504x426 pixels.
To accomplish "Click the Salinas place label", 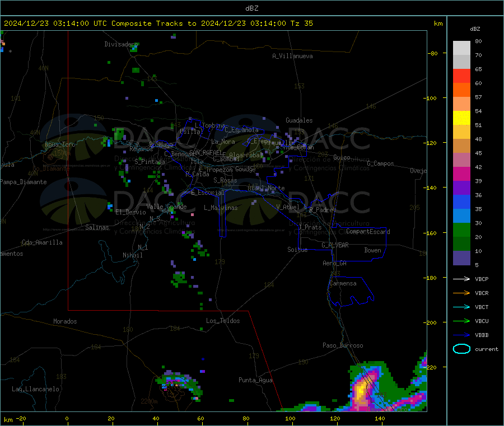I will (x=97, y=227).
